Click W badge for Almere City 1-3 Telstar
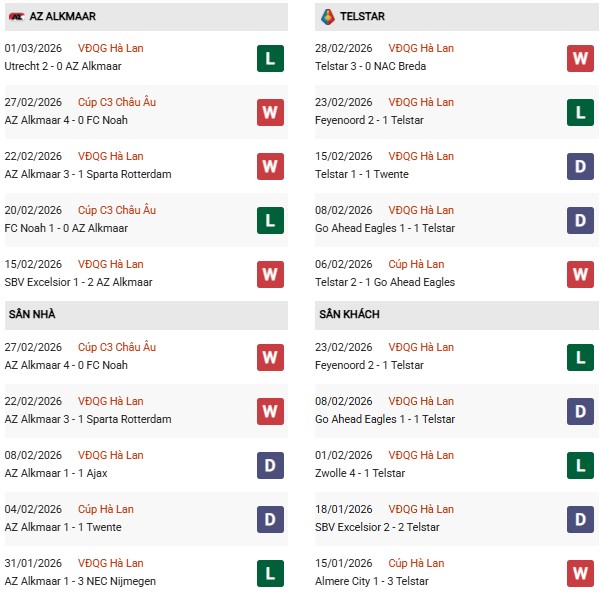The image size is (600, 596). (581, 573)
